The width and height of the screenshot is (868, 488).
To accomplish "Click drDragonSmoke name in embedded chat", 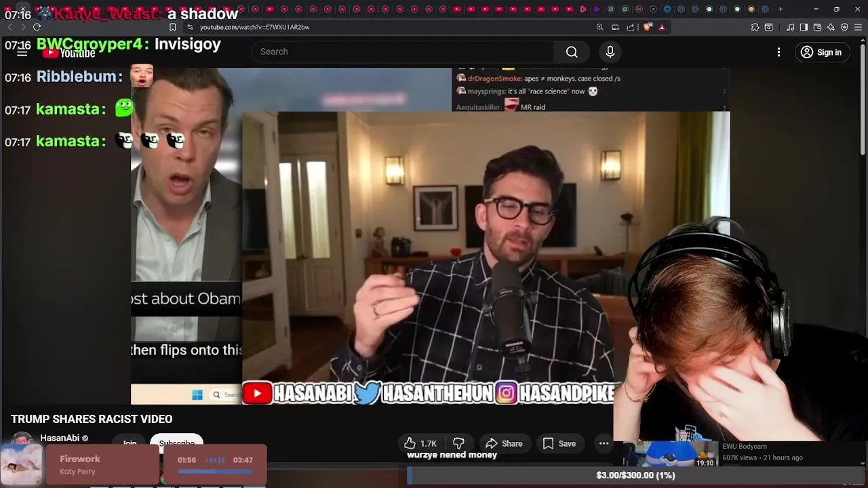I will [493, 79].
